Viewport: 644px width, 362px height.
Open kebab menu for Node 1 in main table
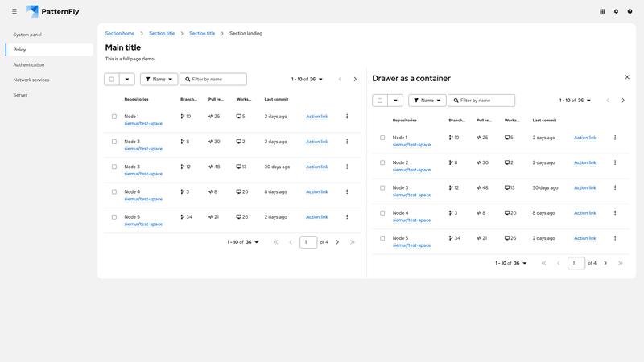347,117
